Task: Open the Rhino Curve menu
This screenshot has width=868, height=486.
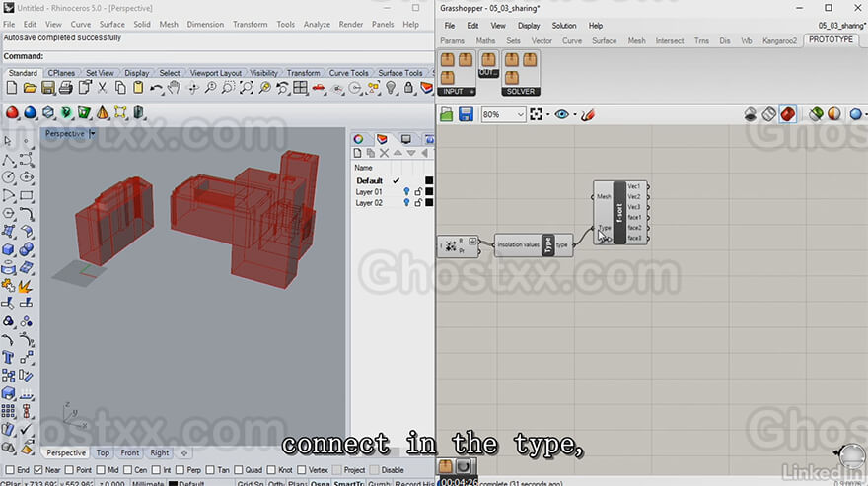Action: tap(80, 25)
